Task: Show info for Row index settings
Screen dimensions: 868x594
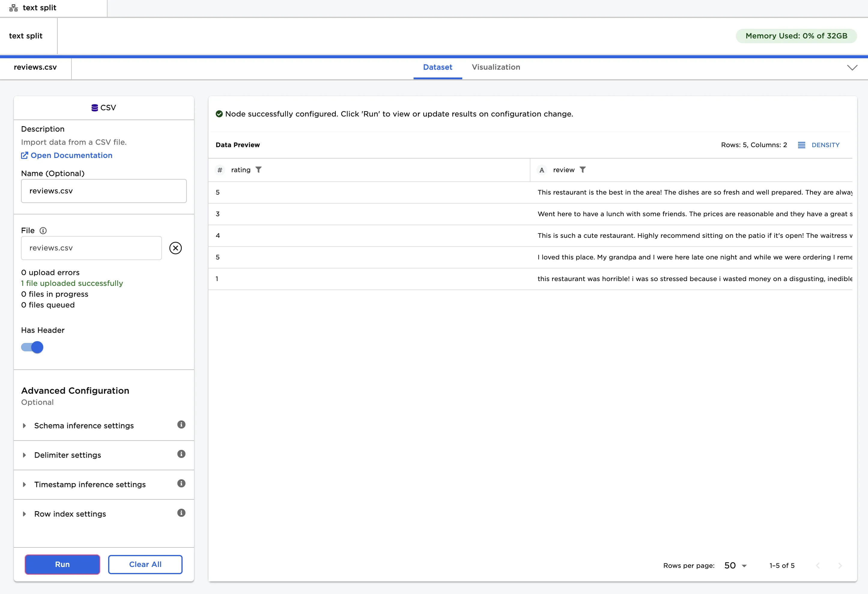Action: tap(181, 513)
